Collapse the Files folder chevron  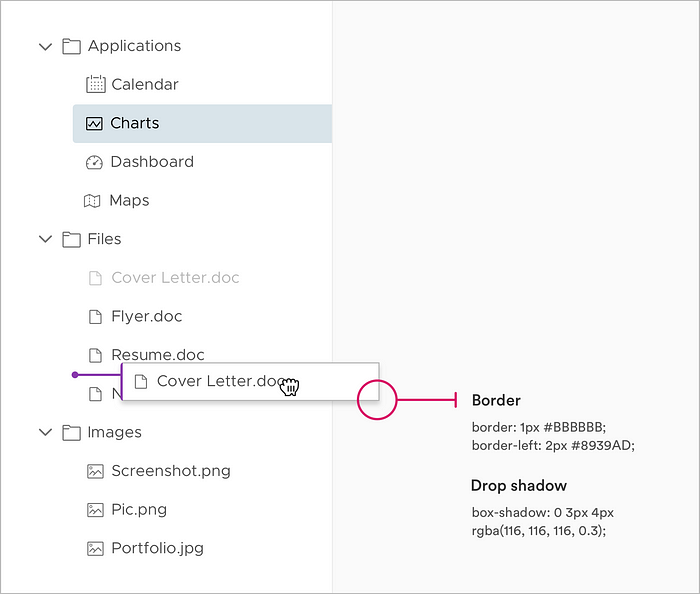click(46, 239)
